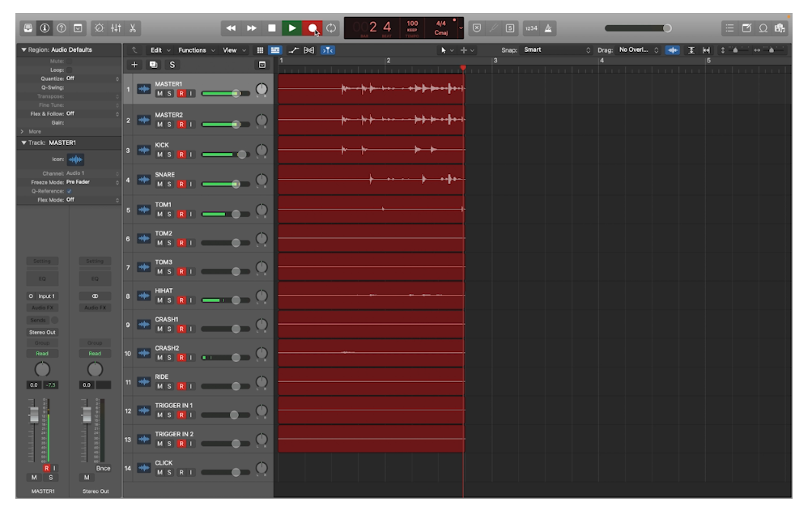812x506 pixels.
Task: Click the Horizontal Auto Zoom icon
Action: click(x=706, y=50)
